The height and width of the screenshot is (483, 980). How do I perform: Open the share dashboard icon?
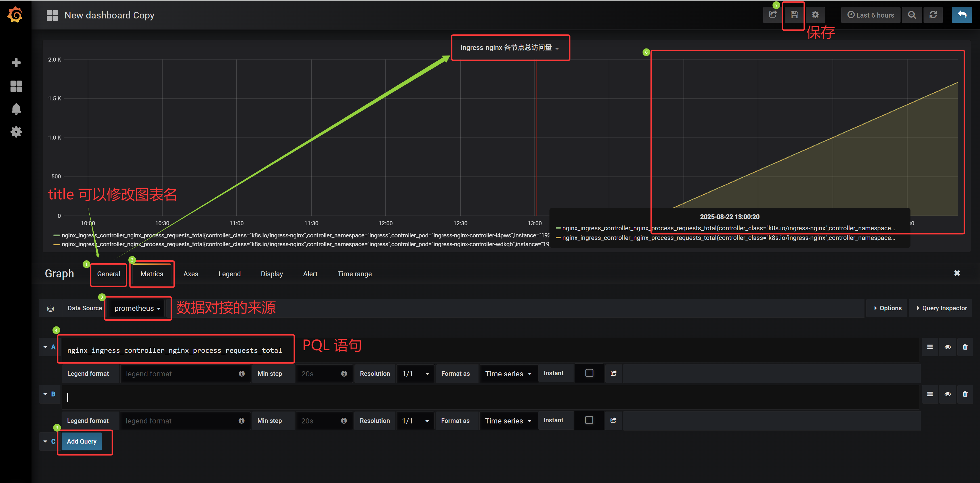[773, 15]
